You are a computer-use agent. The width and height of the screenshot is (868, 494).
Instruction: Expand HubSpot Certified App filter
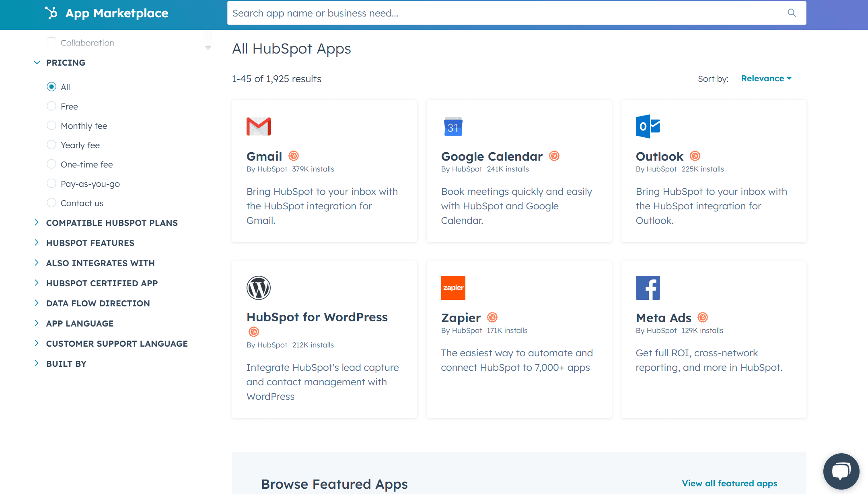tap(96, 283)
